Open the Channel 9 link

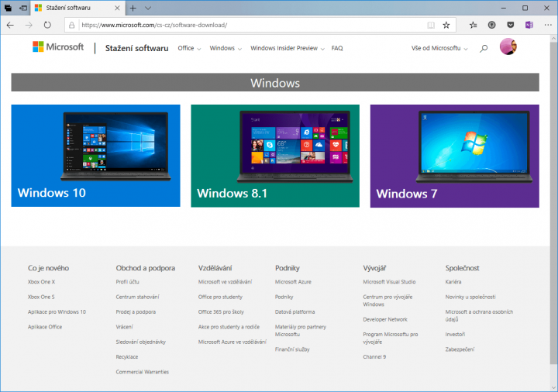374,357
